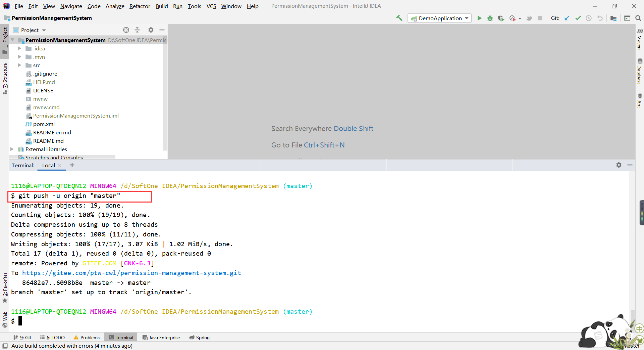Toggle the 1: Project side tool window
The width and height of the screenshot is (644, 350).
click(5, 40)
